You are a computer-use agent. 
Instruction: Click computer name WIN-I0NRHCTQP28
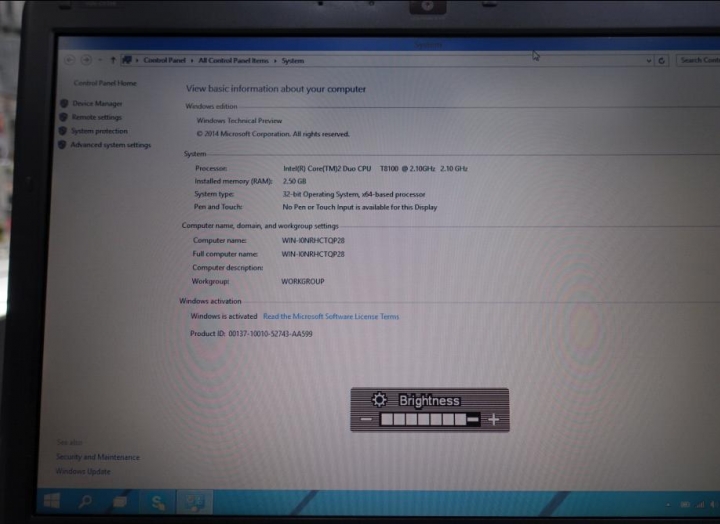[x=313, y=240]
